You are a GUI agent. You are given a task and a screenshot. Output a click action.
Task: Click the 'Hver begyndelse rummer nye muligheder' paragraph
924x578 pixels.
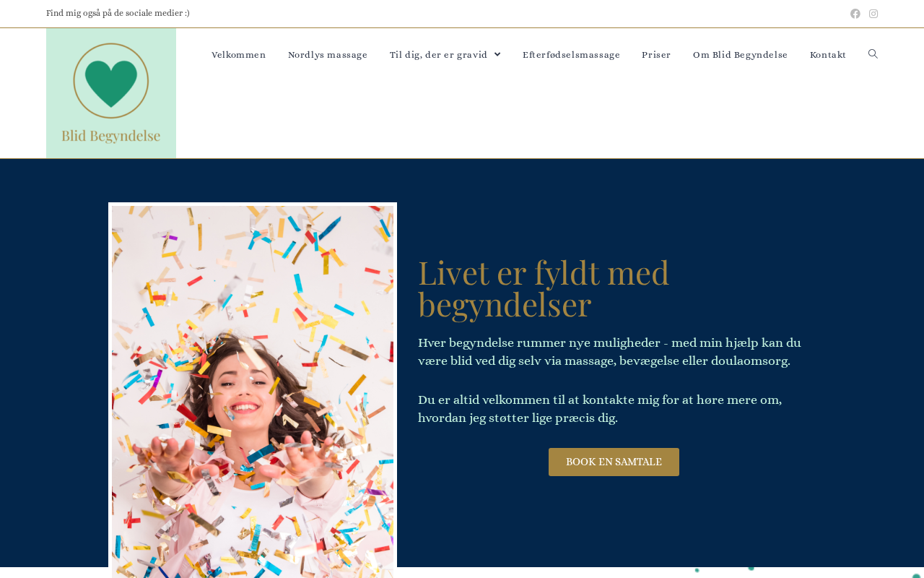click(609, 352)
